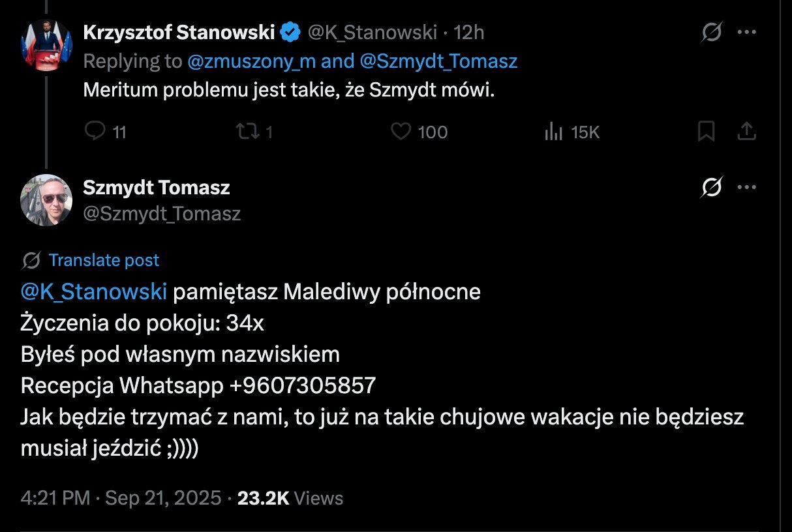Click Szmydt Tomasz display name
The height and width of the screenshot is (532, 792).
[x=157, y=188]
